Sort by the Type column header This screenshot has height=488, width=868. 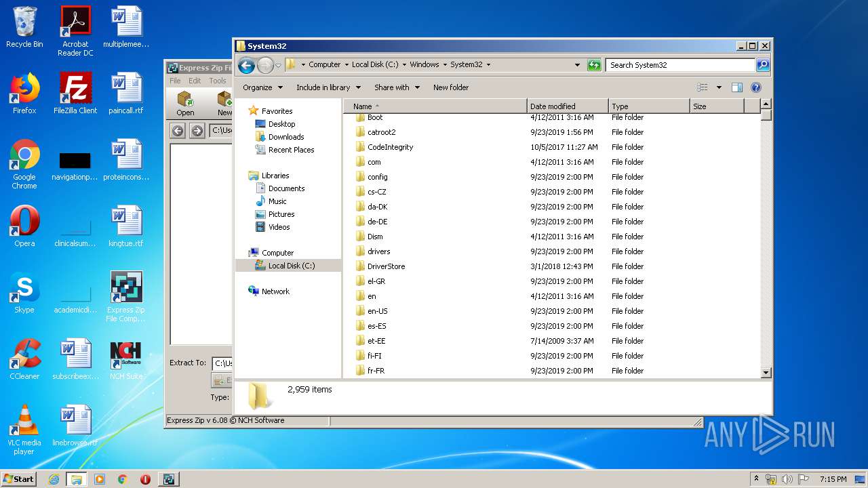[x=649, y=106]
